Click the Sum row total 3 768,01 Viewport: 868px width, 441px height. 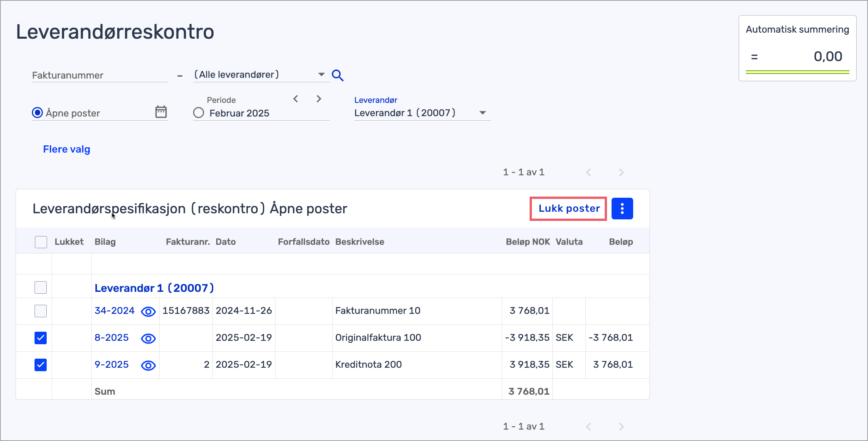(x=529, y=391)
